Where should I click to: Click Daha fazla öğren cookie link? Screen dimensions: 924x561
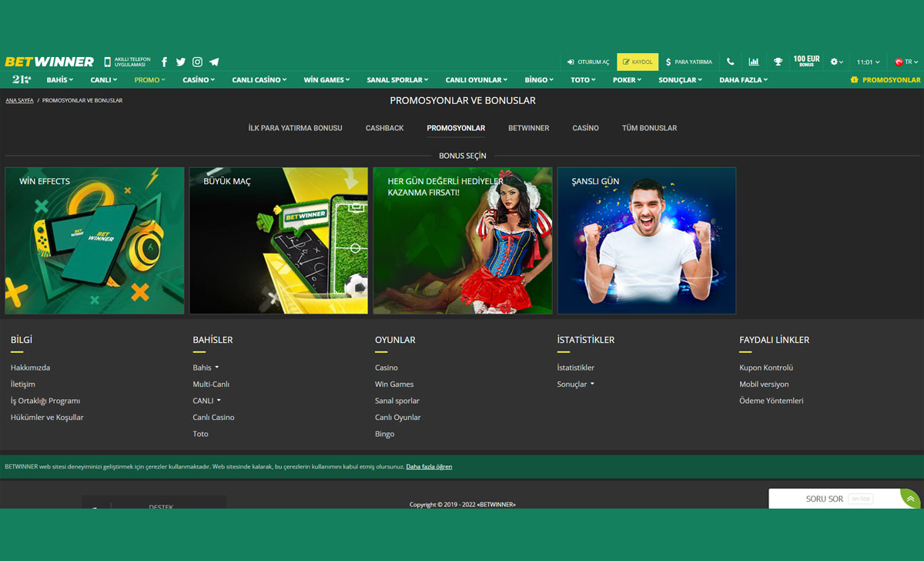429,466
